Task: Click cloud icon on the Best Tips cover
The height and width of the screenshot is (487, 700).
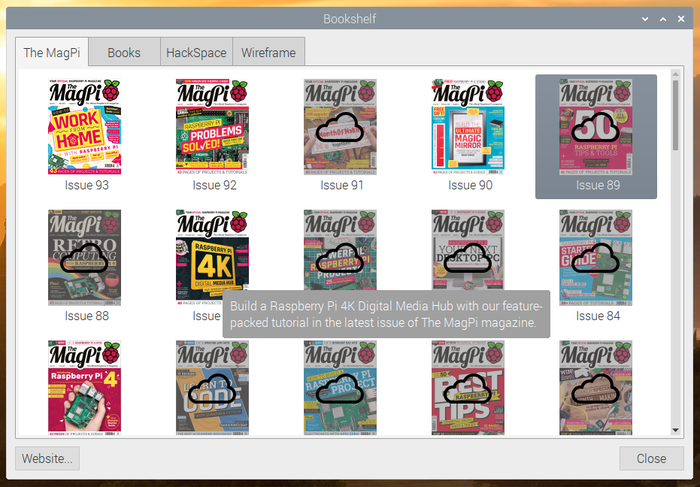Action: [x=468, y=388]
